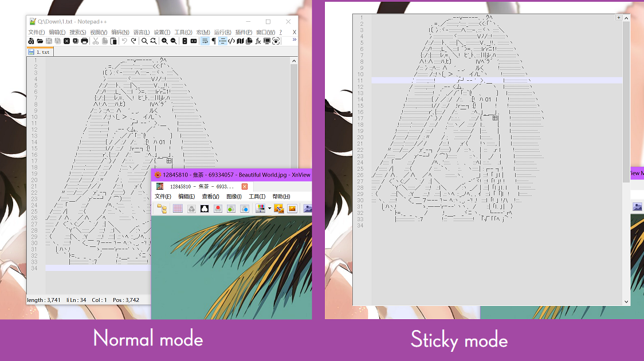
Task: Click Open file folder icon in Notepad++
Action: [x=40, y=41]
